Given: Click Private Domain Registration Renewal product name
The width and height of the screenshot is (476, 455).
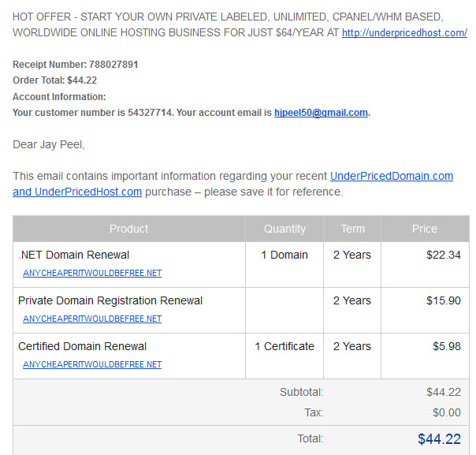Looking at the screenshot, I should tap(110, 300).
